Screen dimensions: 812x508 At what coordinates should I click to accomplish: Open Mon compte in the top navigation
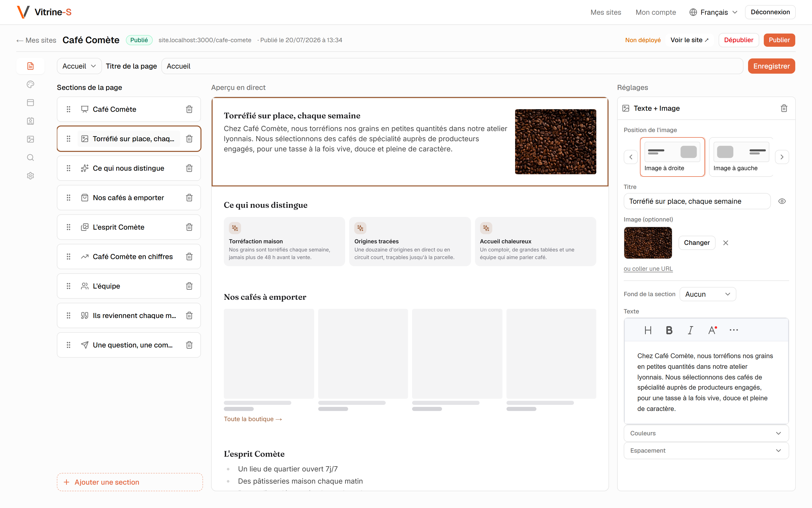coord(656,12)
